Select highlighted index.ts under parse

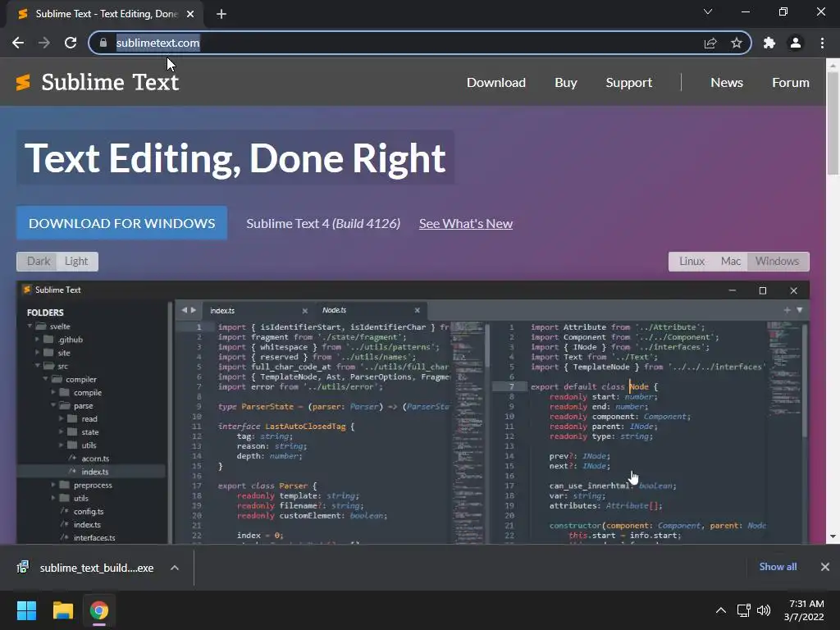click(x=92, y=472)
